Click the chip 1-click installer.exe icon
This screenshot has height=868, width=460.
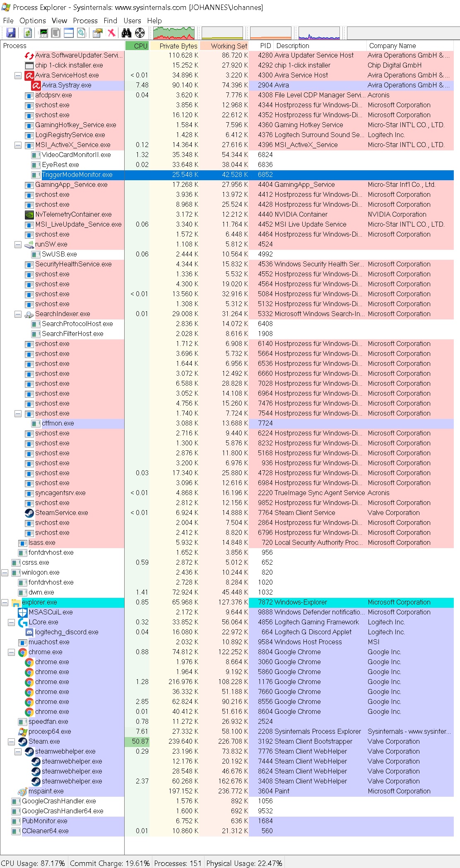click(29, 65)
